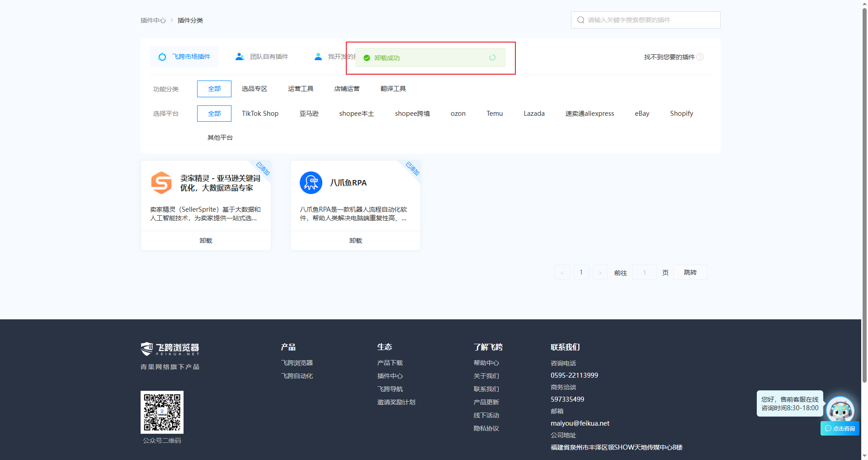Filter platform by Lazada
868x460 pixels.
pyautogui.click(x=534, y=114)
